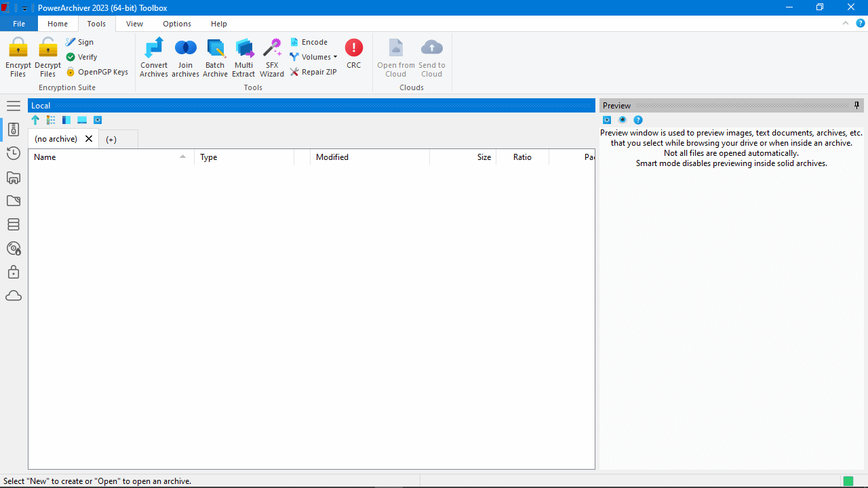
Task: Open the history clock sidebar icon
Action: pos(14,153)
